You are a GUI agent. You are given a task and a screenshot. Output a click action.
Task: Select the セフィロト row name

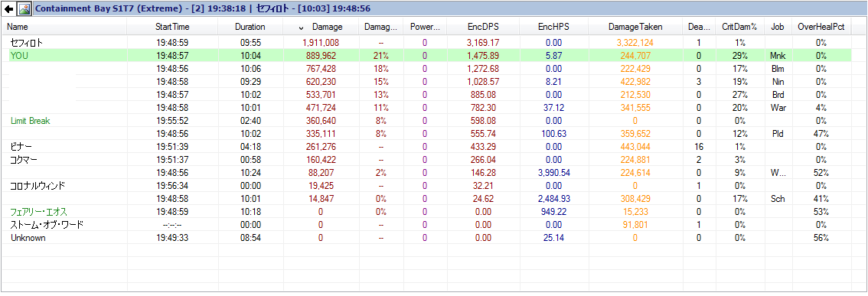(27, 43)
